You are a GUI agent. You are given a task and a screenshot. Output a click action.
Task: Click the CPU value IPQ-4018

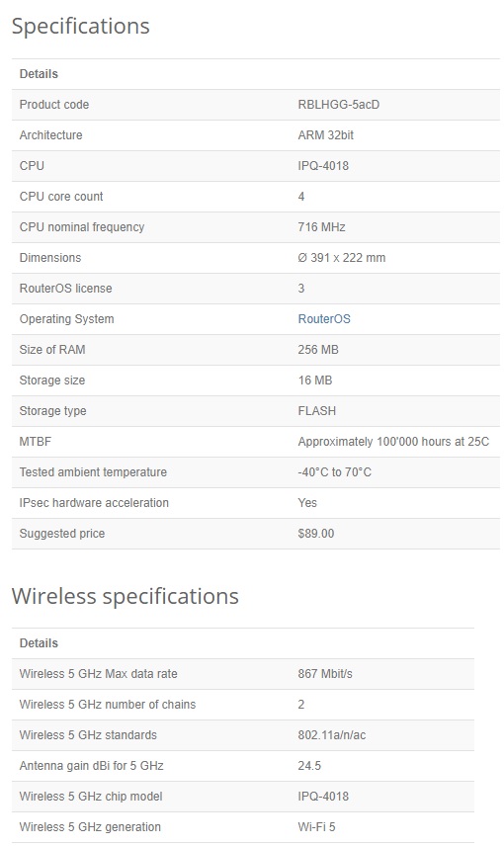323,166
